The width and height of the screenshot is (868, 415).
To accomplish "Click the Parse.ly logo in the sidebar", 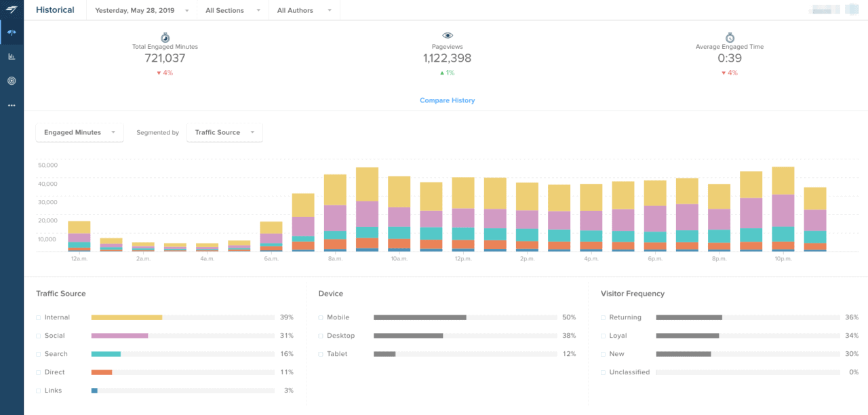I will click(x=11, y=9).
